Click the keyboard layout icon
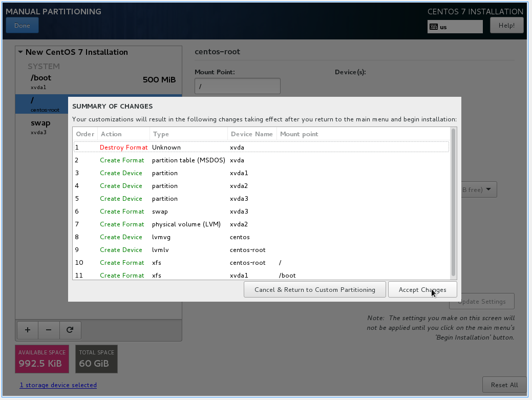Screen dimensions: 532x400 click(x=434, y=27)
